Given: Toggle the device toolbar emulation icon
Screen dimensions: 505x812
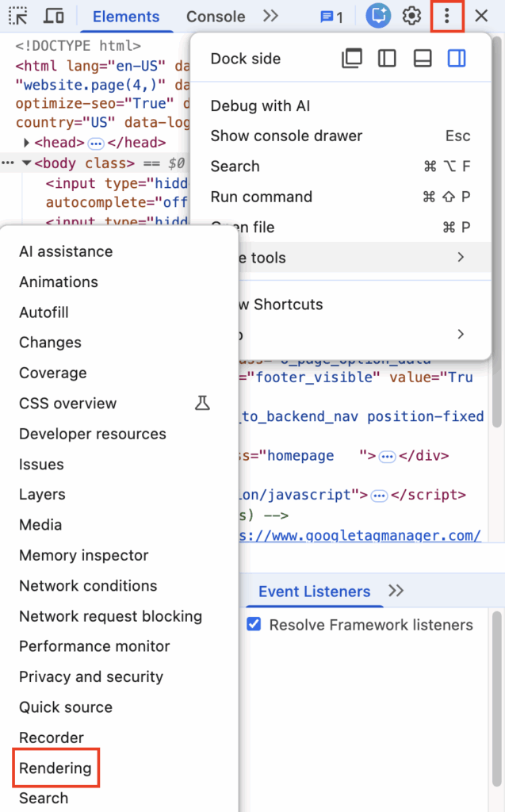Looking at the screenshot, I should [x=52, y=16].
